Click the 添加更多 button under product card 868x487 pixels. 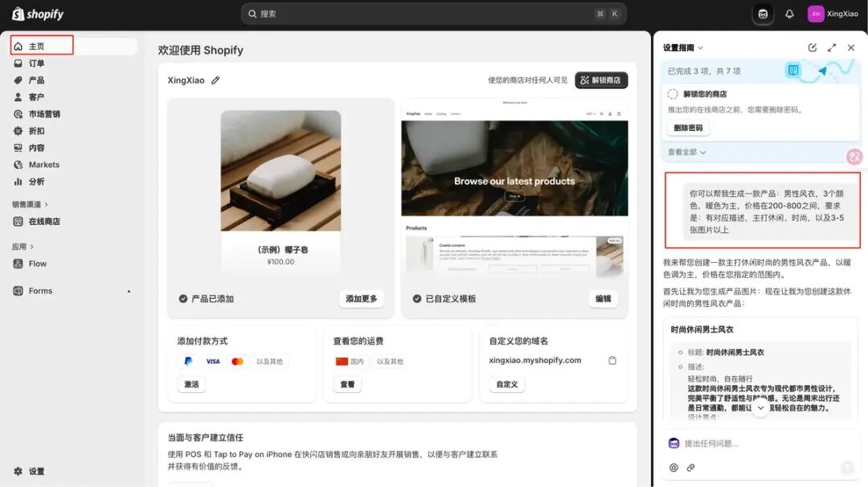(361, 299)
